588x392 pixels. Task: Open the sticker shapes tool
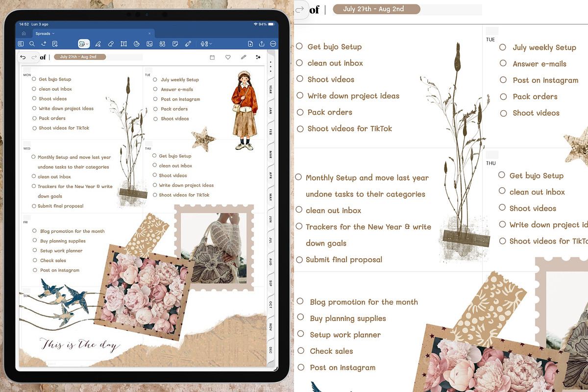click(x=136, y=44)
